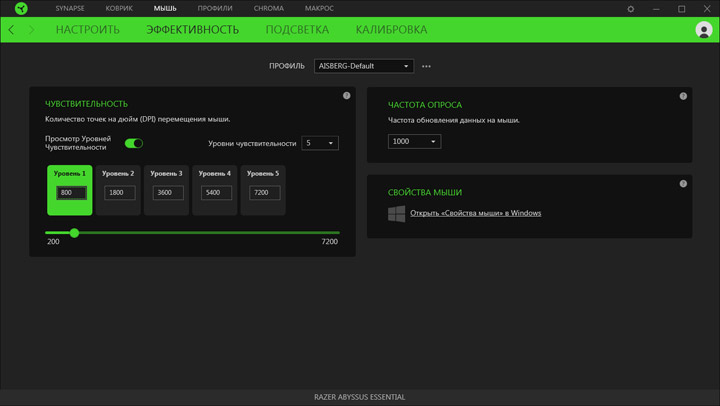Select the МЫШЬ tab
Viewport: 720px width, 406px height.
pos(165,8)
